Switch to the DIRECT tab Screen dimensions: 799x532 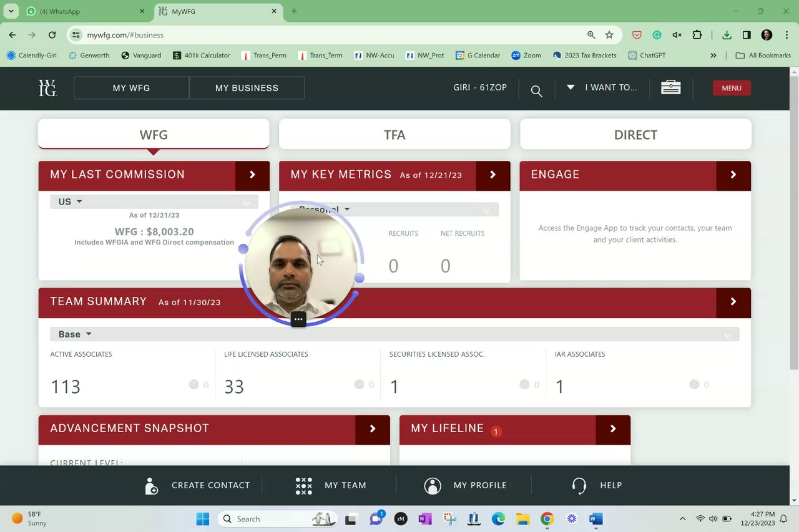click(x=635, y=135)
